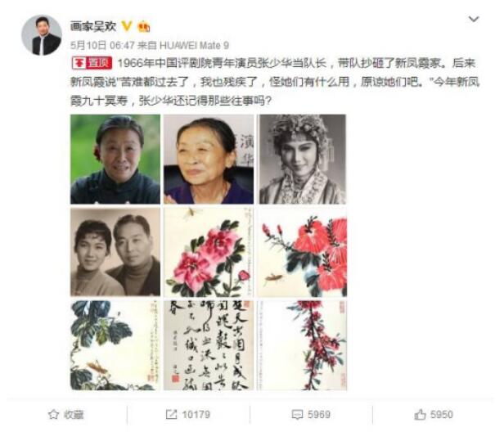
Task: Open the HUAWEI Mate 9 source link
Action: [194, 45]
